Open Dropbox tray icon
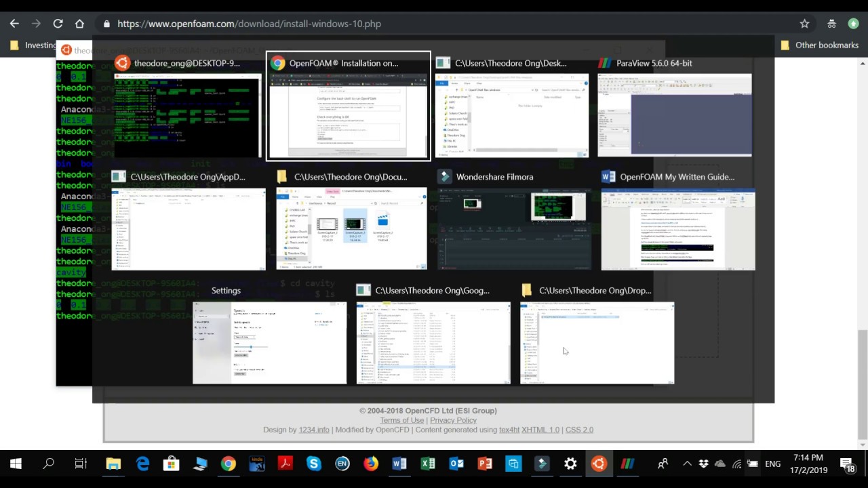Image resolution: width=868 pixels, height=488 pixels. point(704,464)
